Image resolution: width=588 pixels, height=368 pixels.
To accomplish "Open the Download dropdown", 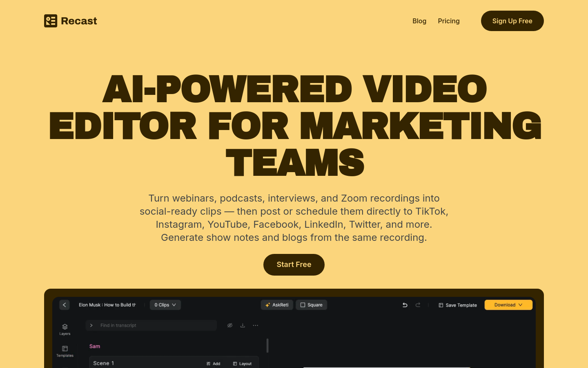I will tap(508, 305).
